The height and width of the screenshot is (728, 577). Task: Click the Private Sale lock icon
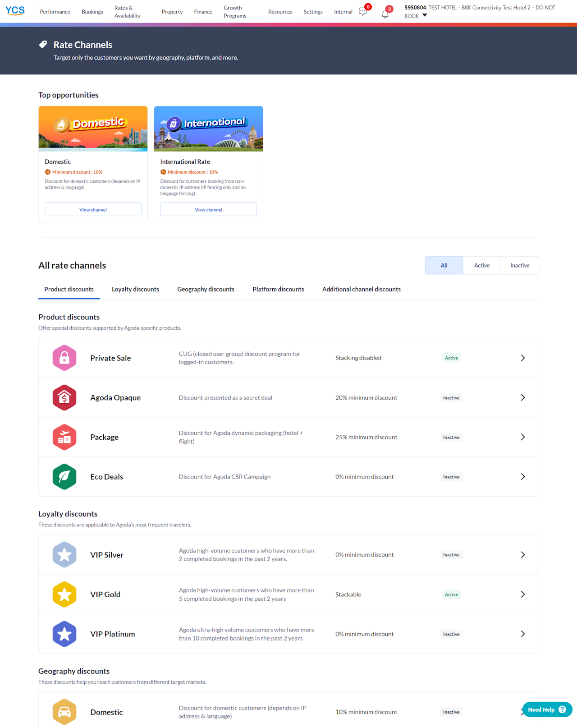pyautogui.click(x=64, y=358)
